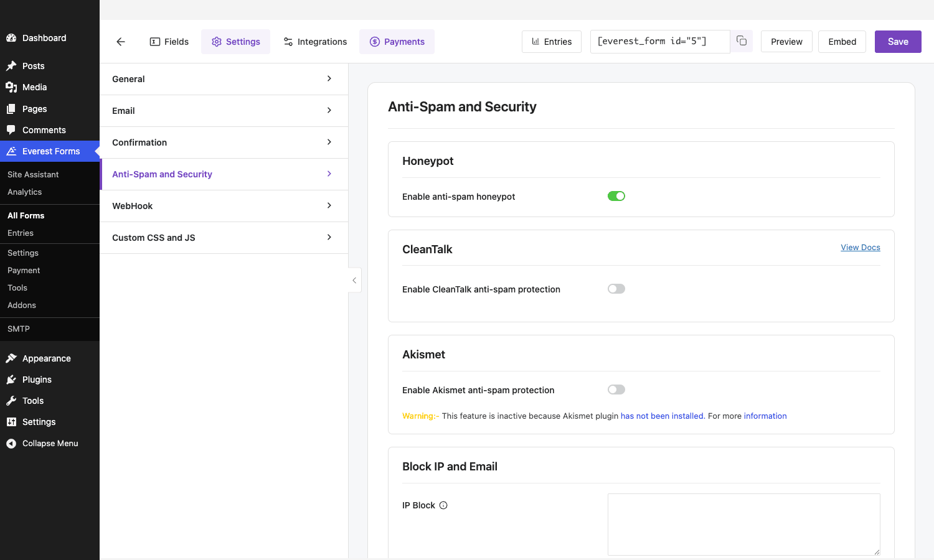
Task: Expand the General section chevron
Action: 329,78
